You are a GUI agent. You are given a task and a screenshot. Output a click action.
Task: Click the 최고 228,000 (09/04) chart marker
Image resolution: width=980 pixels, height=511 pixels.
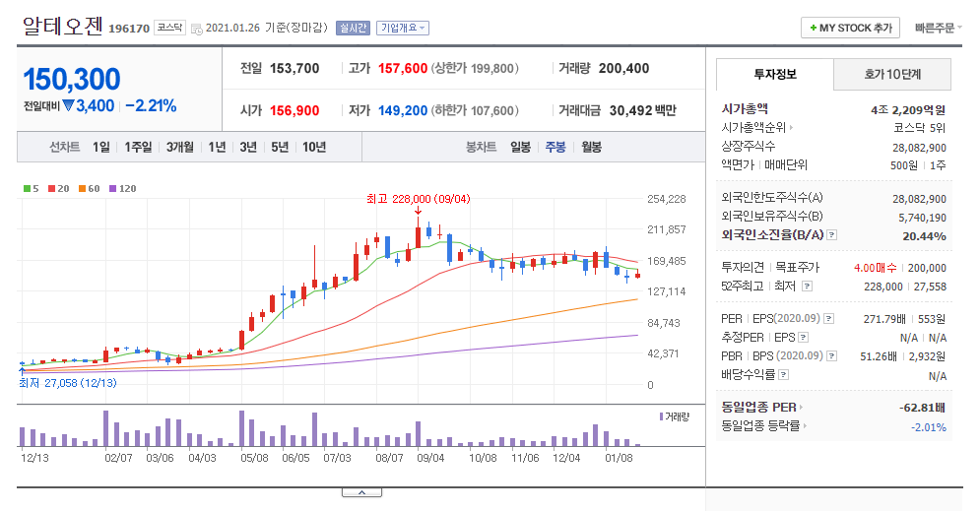pyautogui.click(x=419, y=199)
